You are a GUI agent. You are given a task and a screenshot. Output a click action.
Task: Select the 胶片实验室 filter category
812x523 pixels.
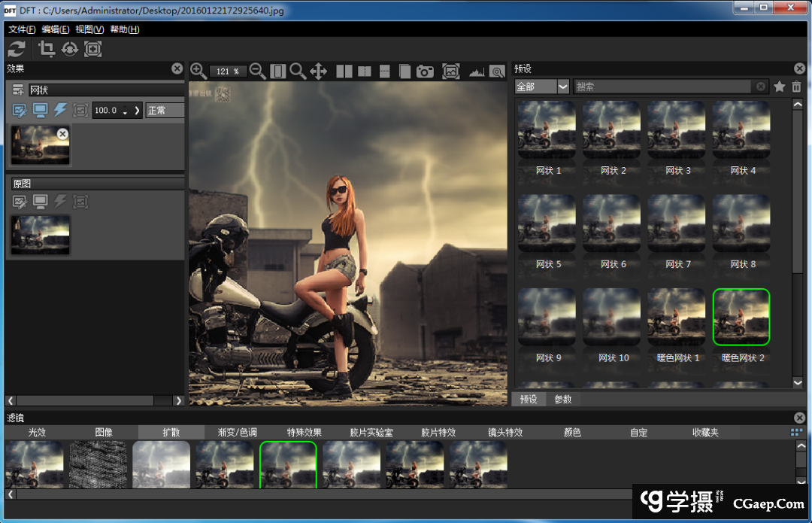(371, 433)
